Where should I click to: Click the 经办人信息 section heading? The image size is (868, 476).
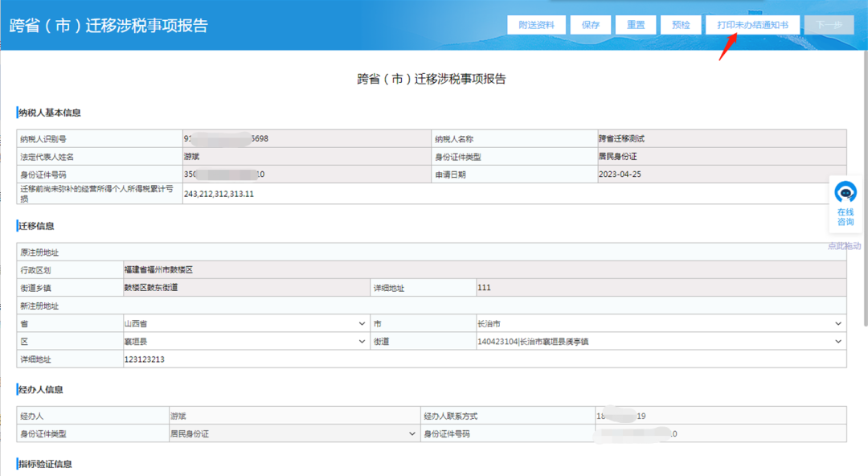click(x=40, y=389)
